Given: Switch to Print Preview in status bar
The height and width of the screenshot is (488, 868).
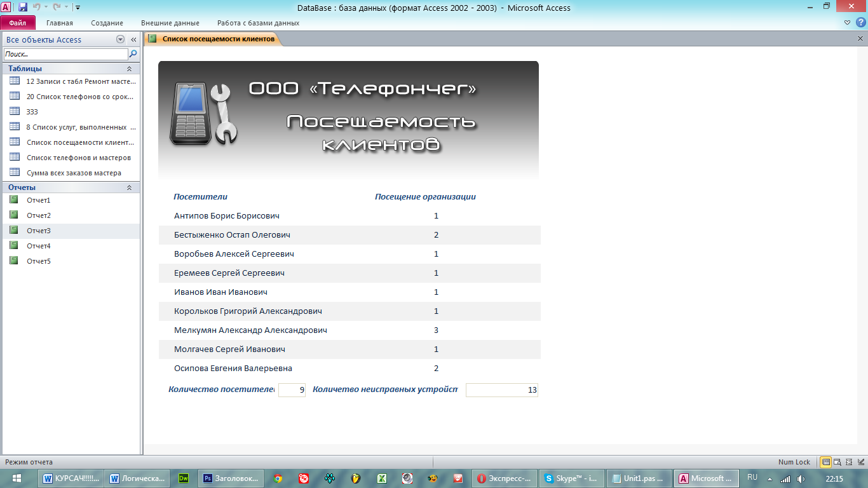Looking at the screenshot, I should point(837,462).
